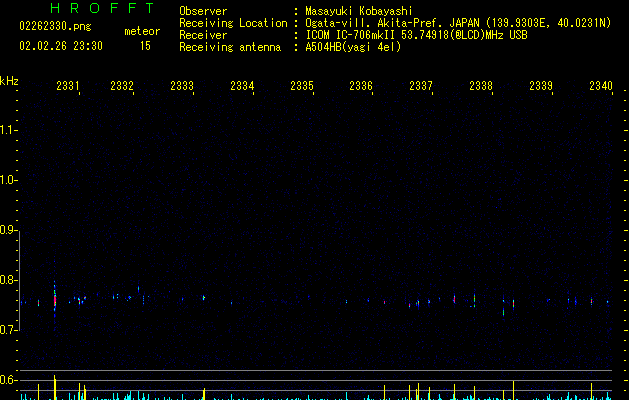
Task: Click the Receiving Location label
Action: coord(233,23)
